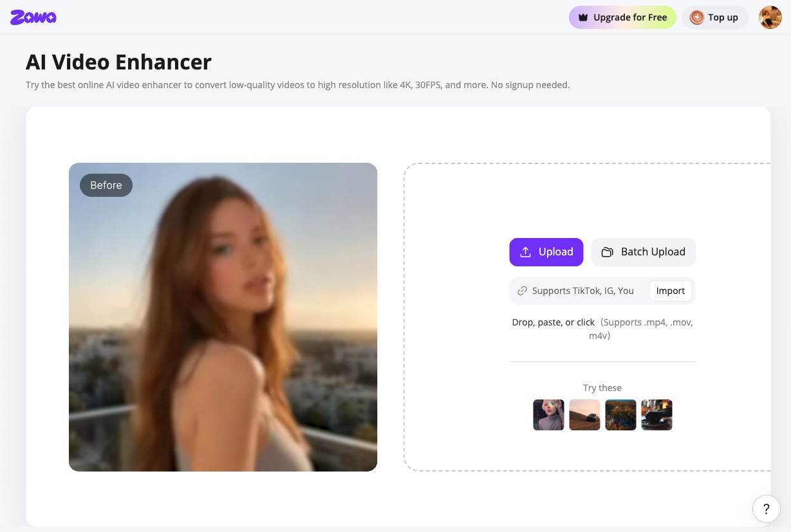Select the autumn forest sample thumbnail
The height and width of the screenshot is (532, 791).
(x=620, y=415)
